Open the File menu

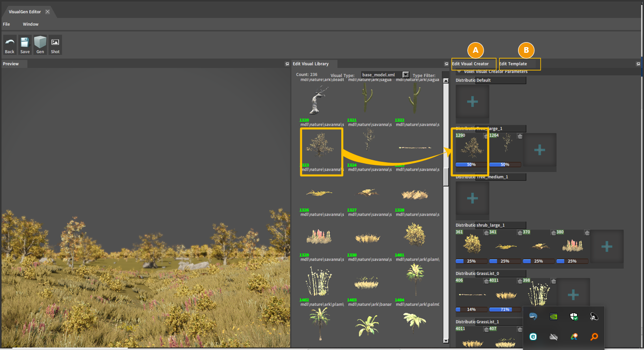coord(6,24)
